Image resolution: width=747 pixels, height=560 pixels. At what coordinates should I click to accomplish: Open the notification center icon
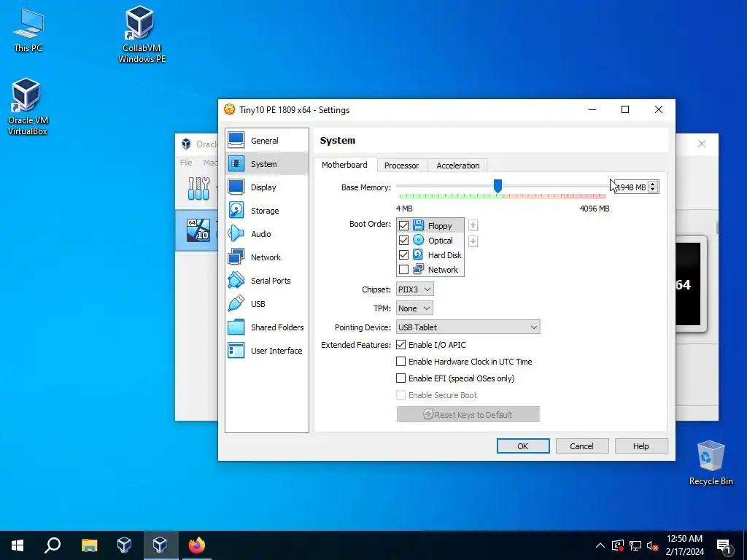tap(724, 545)
